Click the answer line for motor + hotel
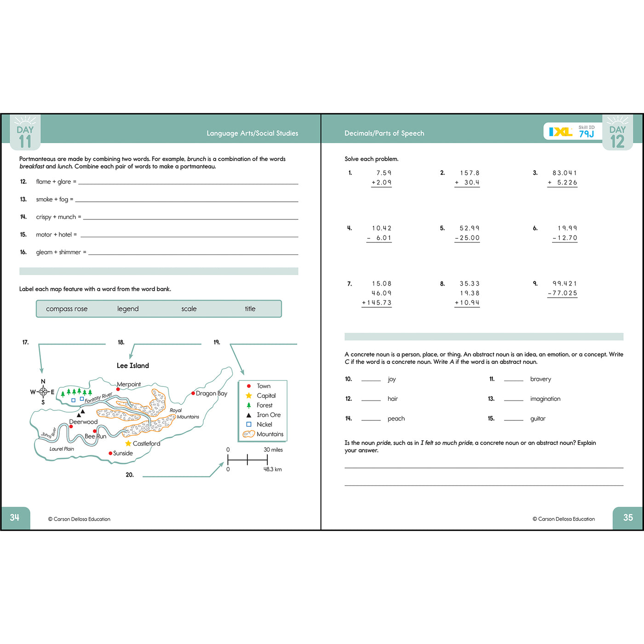Image resolution: width=644 pixels, height=644 pixels. (190, 236)
